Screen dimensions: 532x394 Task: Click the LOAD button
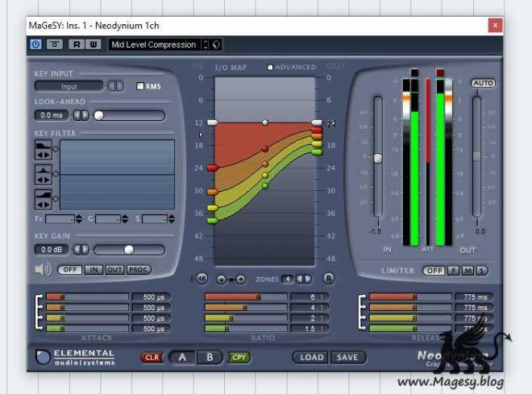311,358
